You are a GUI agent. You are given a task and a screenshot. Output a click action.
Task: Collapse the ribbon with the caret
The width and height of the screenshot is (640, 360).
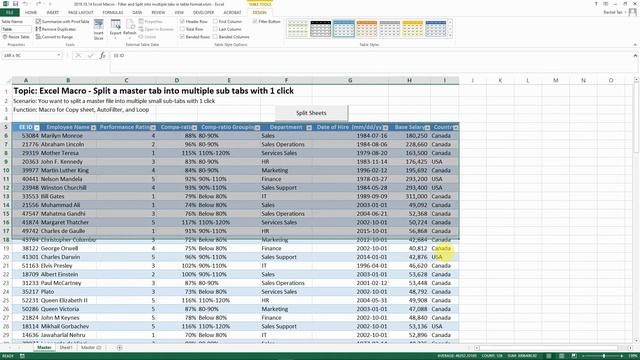tap(635, 44)
